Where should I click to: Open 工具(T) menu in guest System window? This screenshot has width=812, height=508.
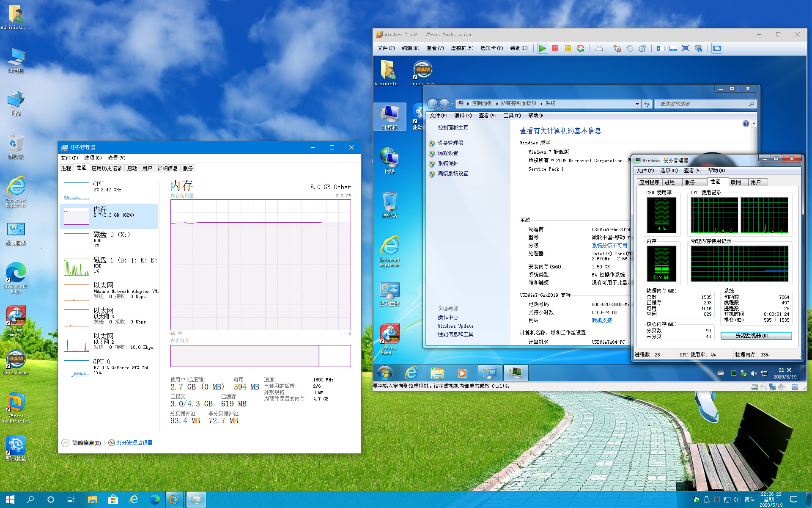click(x=512, y=115)
